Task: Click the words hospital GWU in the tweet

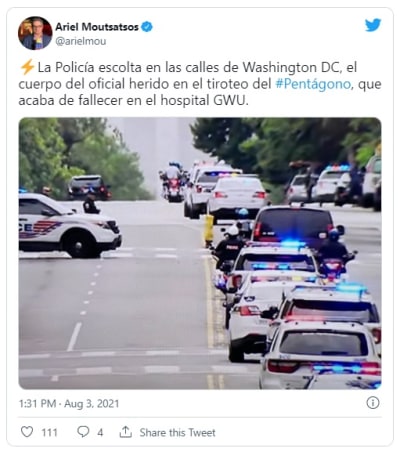Action: click(205, 100)
